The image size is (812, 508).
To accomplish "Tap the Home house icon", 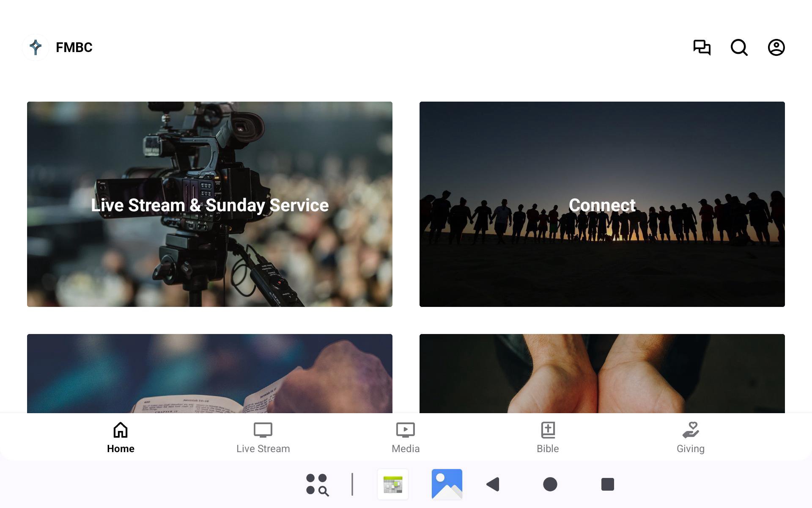I will [121, 430].
